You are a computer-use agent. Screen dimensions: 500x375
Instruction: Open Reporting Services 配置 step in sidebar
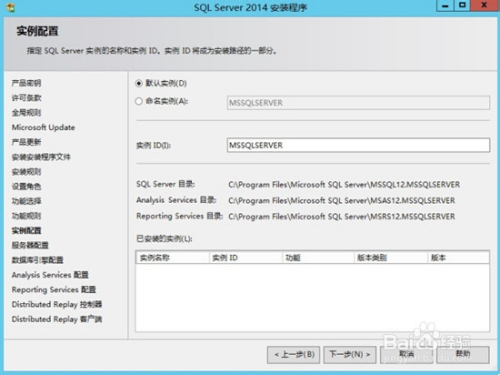[54, 290]
